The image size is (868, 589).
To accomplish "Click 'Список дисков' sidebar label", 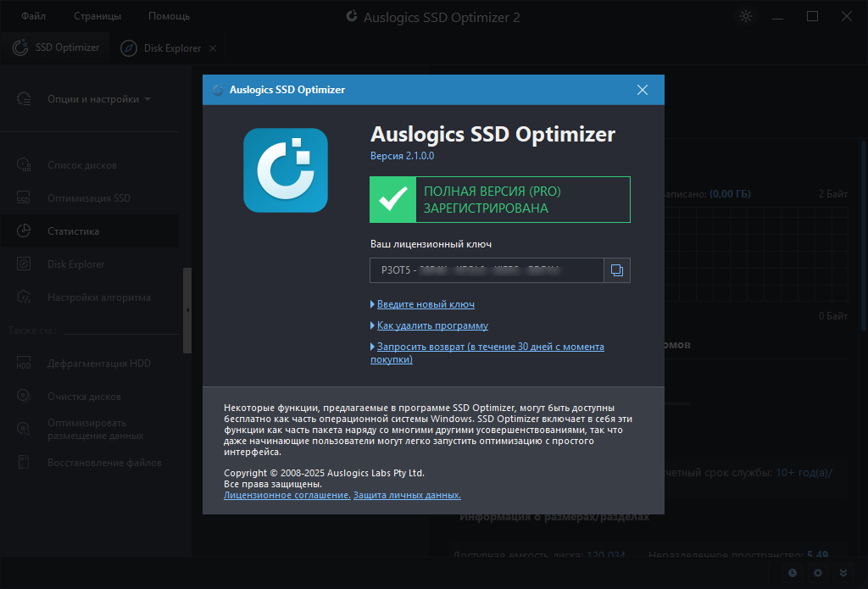I will point(82,165).
